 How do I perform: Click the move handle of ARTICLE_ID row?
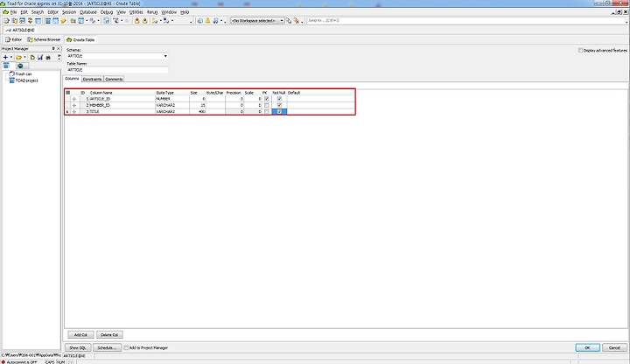click(74, 99)
